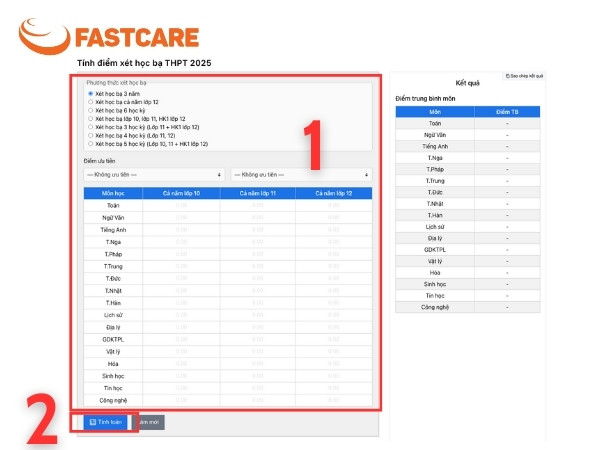Click T.Pháp score input for lớp 11
Image resolution: width=600 pixels, height=450 pixels.
coord(258,254)
